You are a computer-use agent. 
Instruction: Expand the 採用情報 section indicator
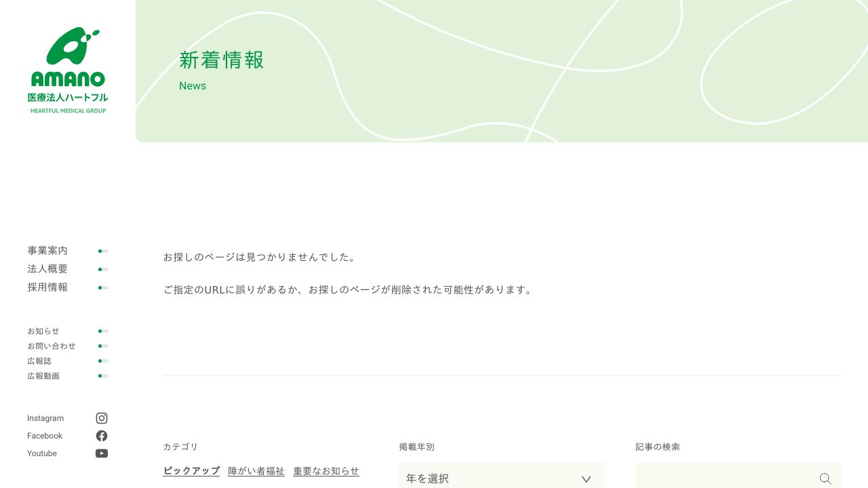click(x=102, y=287)
